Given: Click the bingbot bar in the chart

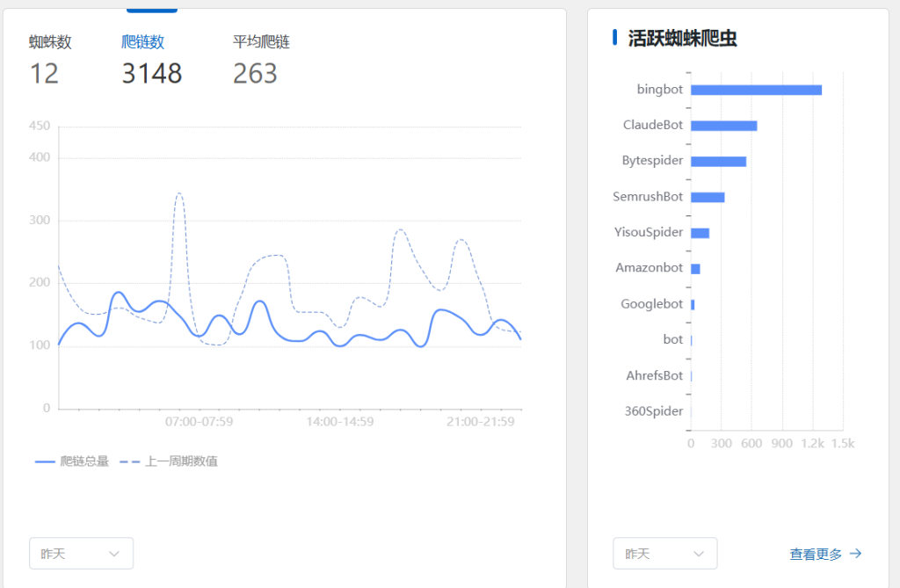Looking at the screenshot, I should [x=757, y=91].
